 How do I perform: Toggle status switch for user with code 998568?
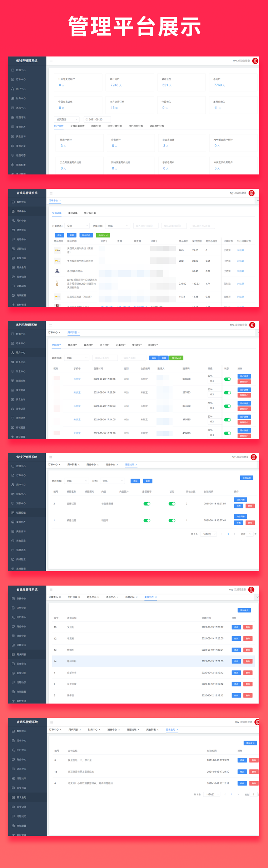click(x=227, y=379)
